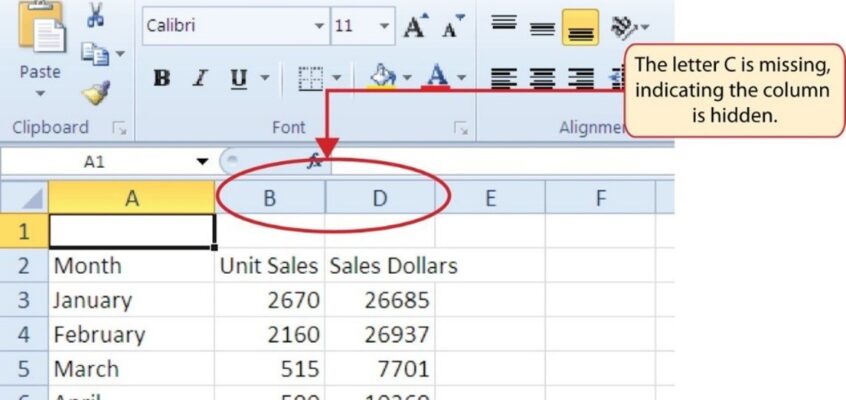
Task: Select row 2 header
Action: tap(24, 265)
